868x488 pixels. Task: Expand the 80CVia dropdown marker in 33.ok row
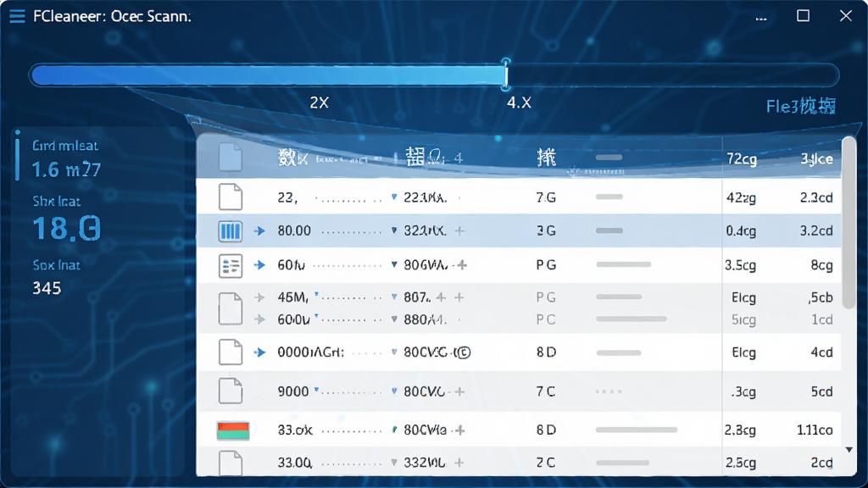pos(394,430)
